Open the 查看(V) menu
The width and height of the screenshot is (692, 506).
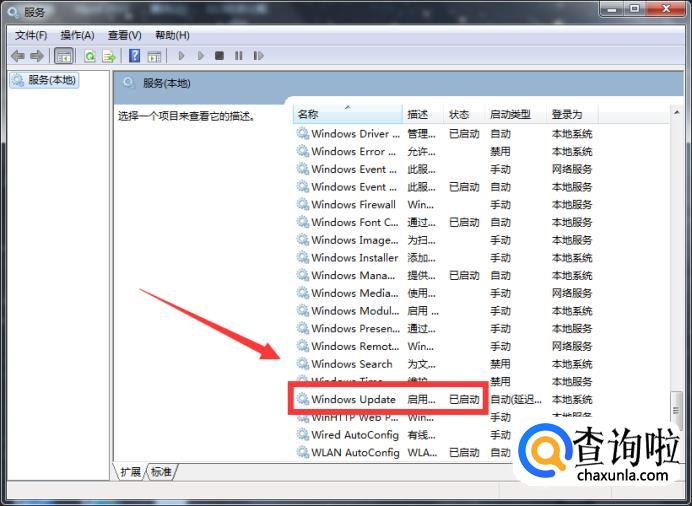pos(125,35)
